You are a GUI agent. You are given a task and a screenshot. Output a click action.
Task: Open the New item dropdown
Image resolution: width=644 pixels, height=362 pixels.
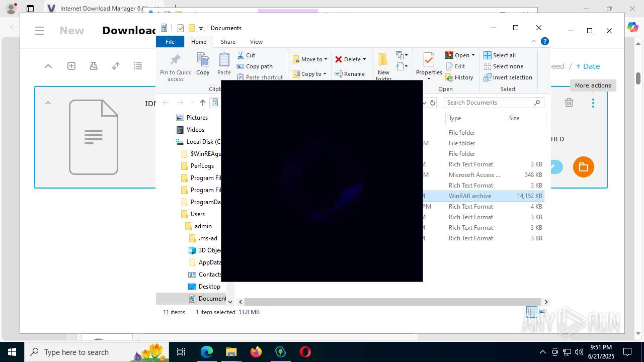click(401, 55)
